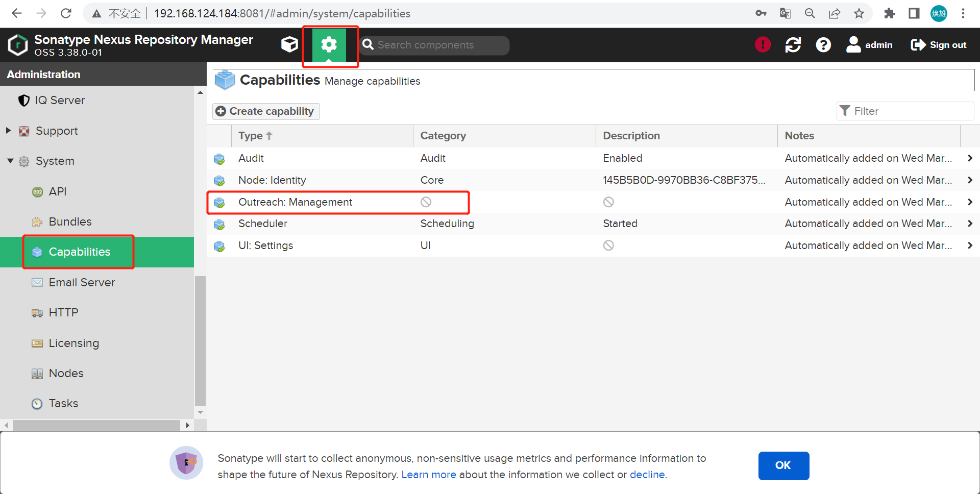Open the browser zoom icon
The height and width of the screenshot is (494, 980).
click(810, 13)
